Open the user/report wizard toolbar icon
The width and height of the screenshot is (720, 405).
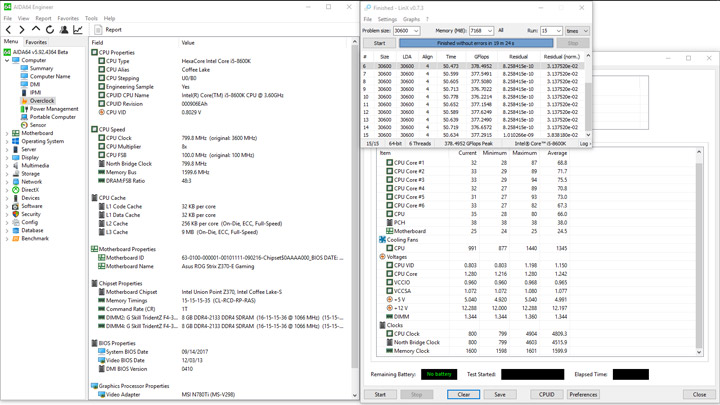[x=64, y=30]
